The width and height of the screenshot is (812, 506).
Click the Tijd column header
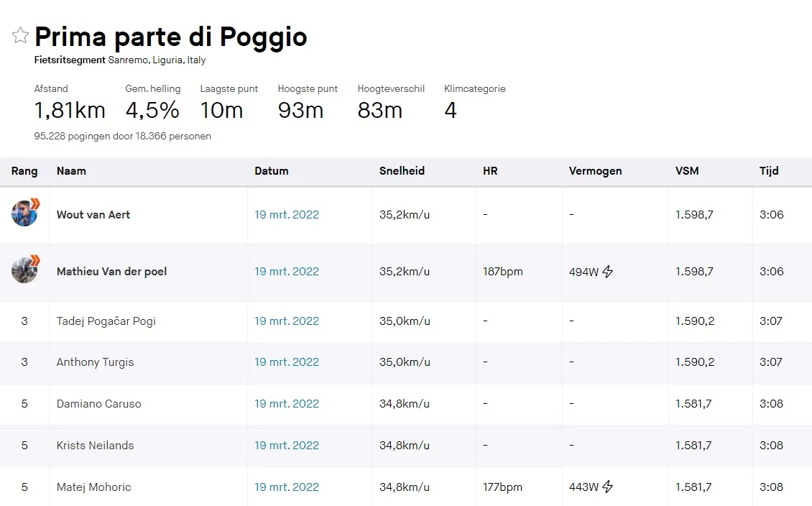tap(769, 171)
